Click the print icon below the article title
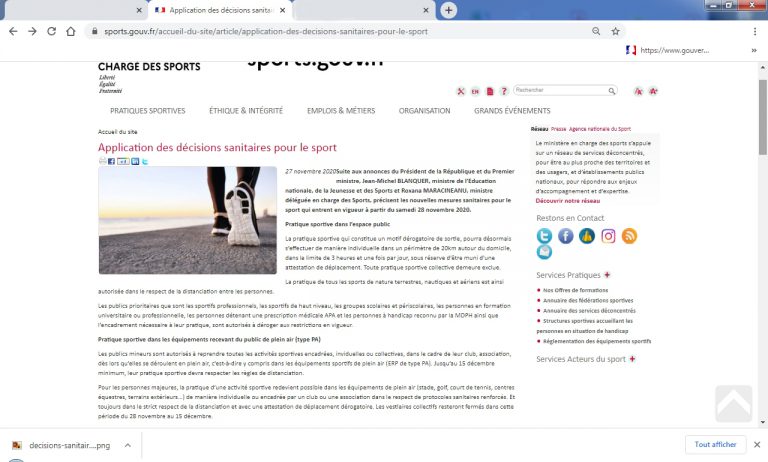768x462 pixels. pos(102,161)
